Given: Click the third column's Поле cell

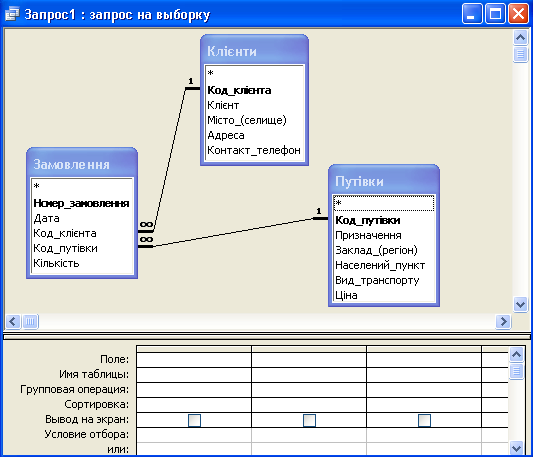Looking at the screenshot, I should [x=424, y=359].
